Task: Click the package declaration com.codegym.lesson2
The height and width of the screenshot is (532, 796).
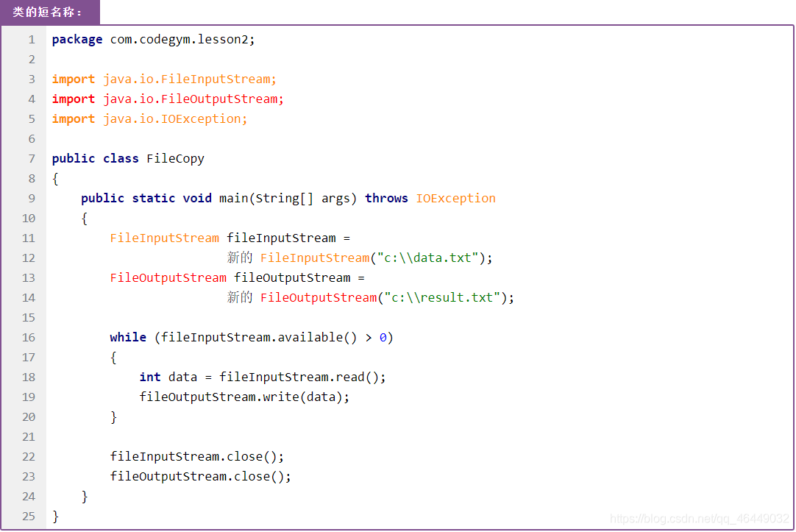Action: click(x=182, y=40)
